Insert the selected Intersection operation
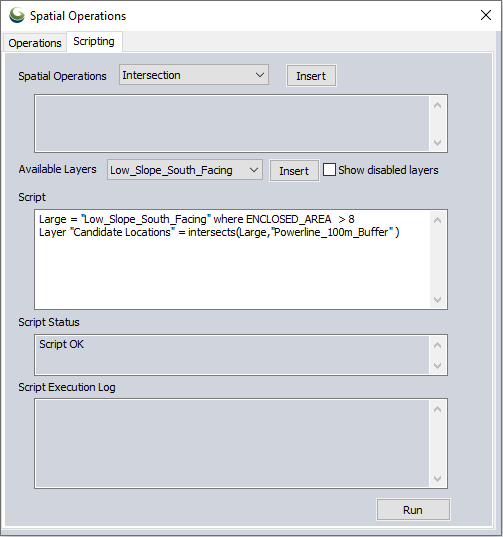The height and width of the screenshot is (537, 503). [311, 76]
